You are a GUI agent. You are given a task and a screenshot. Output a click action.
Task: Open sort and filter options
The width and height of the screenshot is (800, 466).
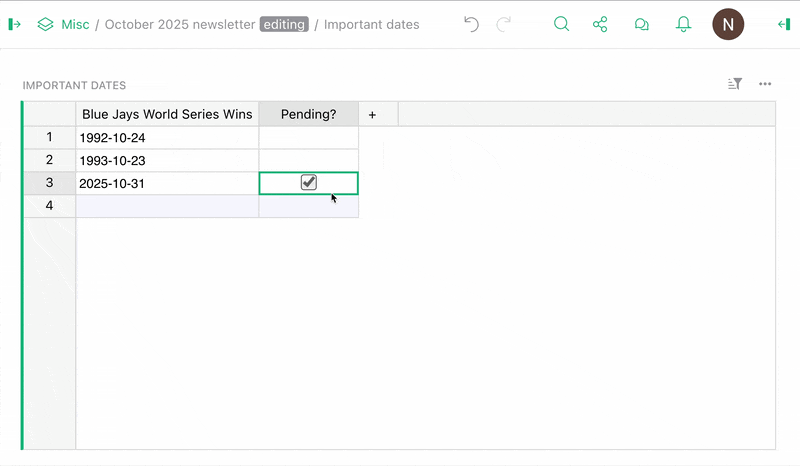coord(735,85)
